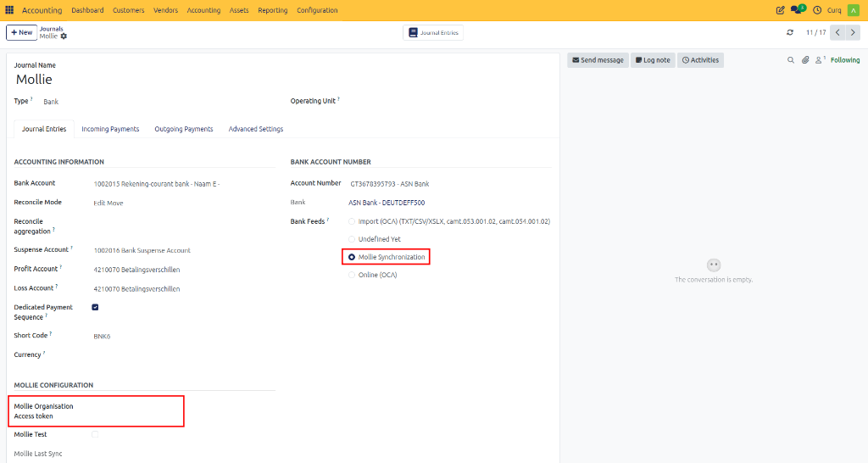Show followers via the person icon

coord(820,60)
